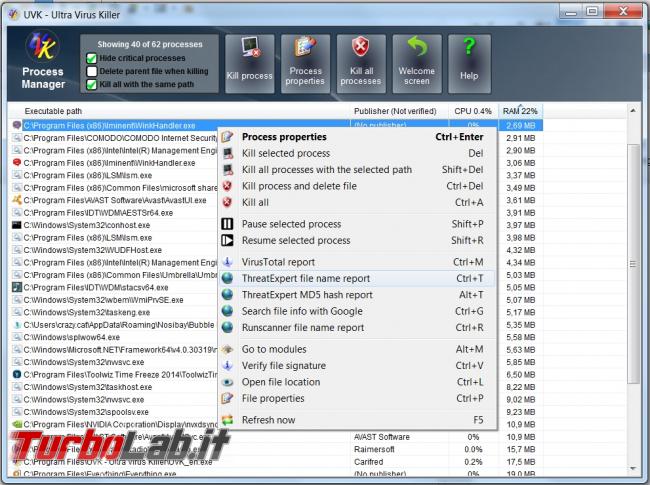
Task: Choose Process properties in the context menu
Action: tap(357, 137)
